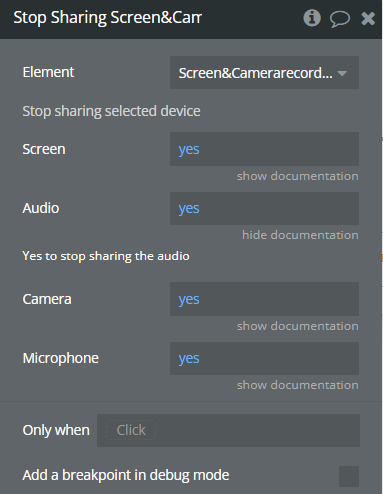The image size is (383, 494).
Task: Open the comment bubble icon
Action: (x=340, y=19)
